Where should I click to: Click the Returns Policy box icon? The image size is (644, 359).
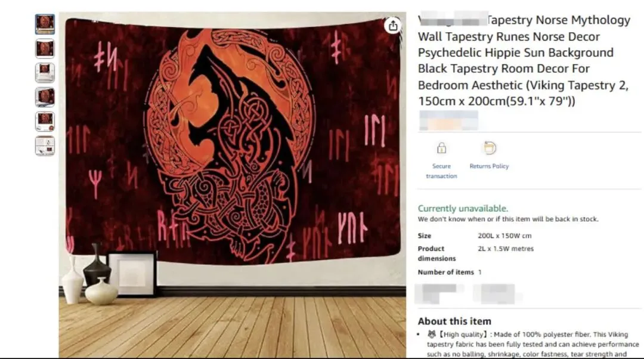click(x=490, y=148)
